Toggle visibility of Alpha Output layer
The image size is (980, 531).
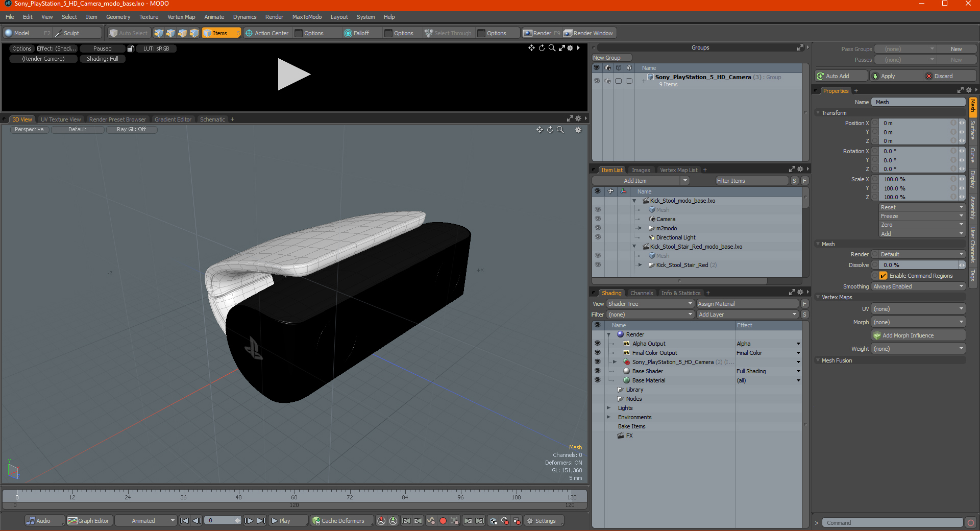(597, 344)
